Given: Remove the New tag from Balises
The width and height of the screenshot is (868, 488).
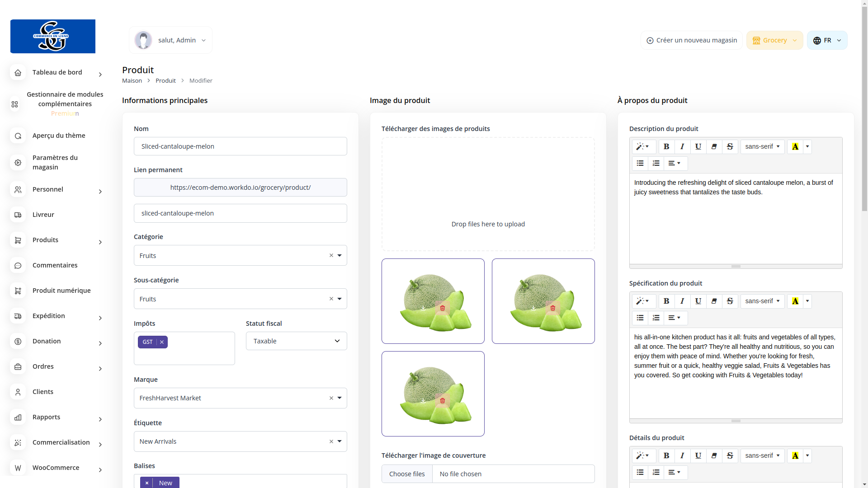Looking at the screenshot, I should (x=147, y=483).
